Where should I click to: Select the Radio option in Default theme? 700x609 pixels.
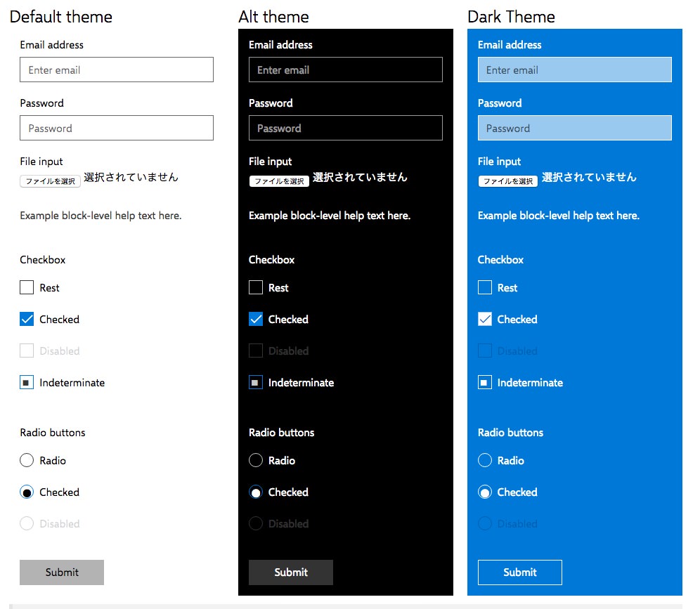pyautogui.click(x=27, y=461)
